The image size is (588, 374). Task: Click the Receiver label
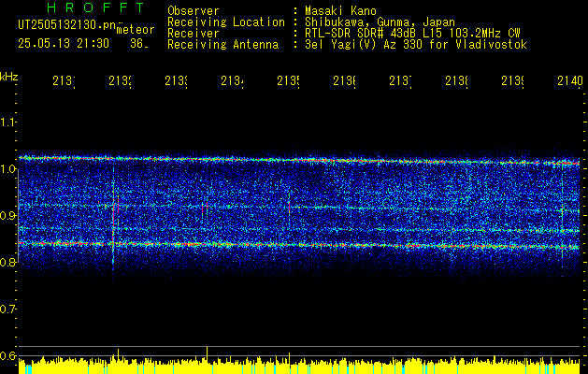pyautogui.click(x=194, y=34)
